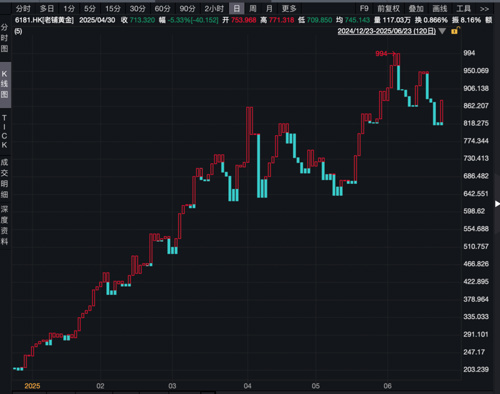500x394 pixels.
Task: Toggle 前复权 price adjustment
Action: (388, 9)
